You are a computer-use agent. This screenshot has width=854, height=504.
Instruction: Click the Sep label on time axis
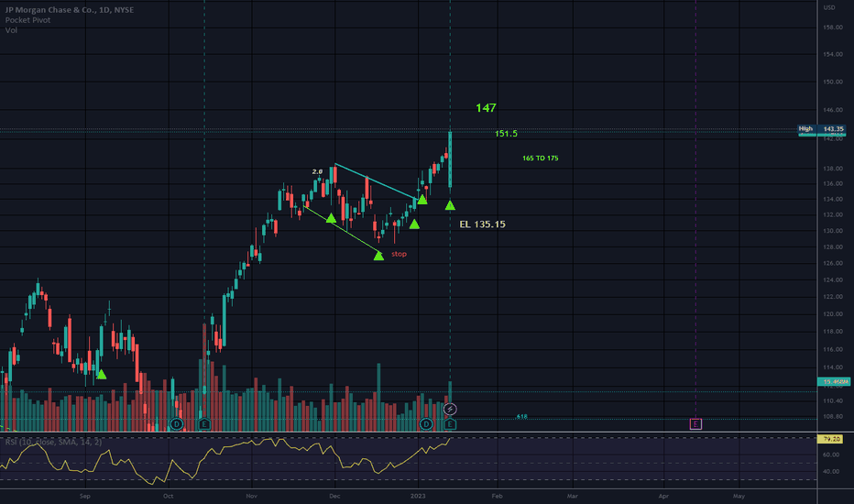[x=85, y=497]
